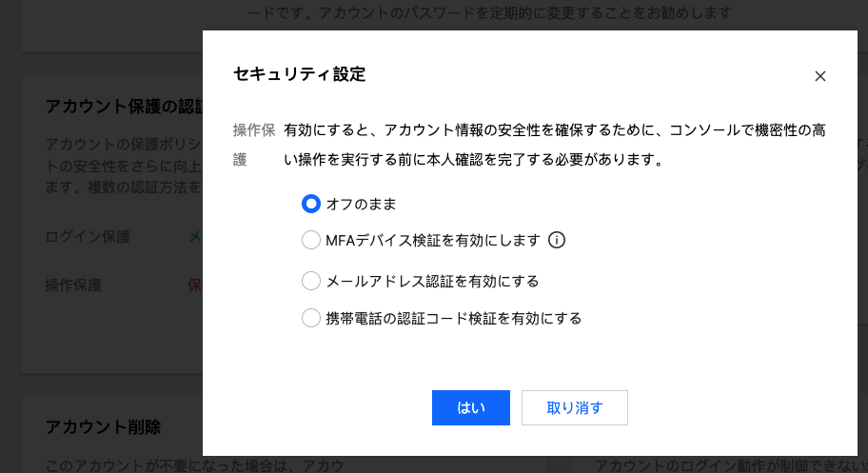Viewport: 868px width, 473px height.
Task: Choose the メールアドレス認証を有効にする radio button
Action: (x=311, y=281)
